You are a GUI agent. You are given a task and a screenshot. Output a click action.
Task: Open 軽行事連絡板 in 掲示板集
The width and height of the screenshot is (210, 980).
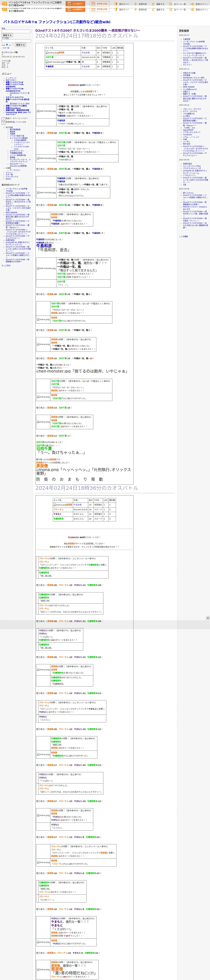(x=15, y=129)
